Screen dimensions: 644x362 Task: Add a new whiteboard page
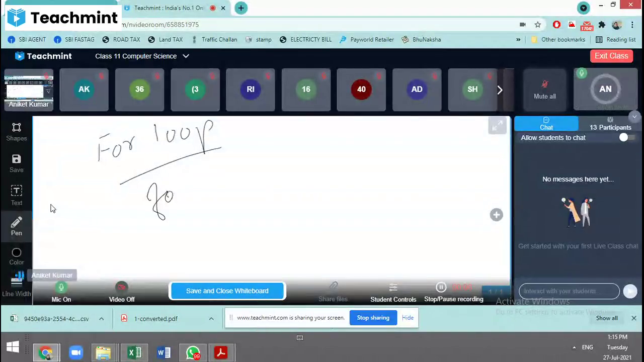(497, 215)
